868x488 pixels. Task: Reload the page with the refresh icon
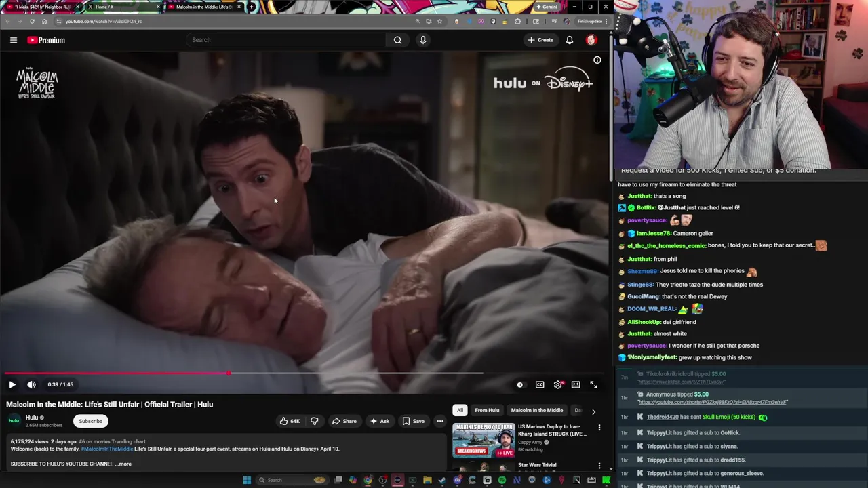tap(32, 21)
